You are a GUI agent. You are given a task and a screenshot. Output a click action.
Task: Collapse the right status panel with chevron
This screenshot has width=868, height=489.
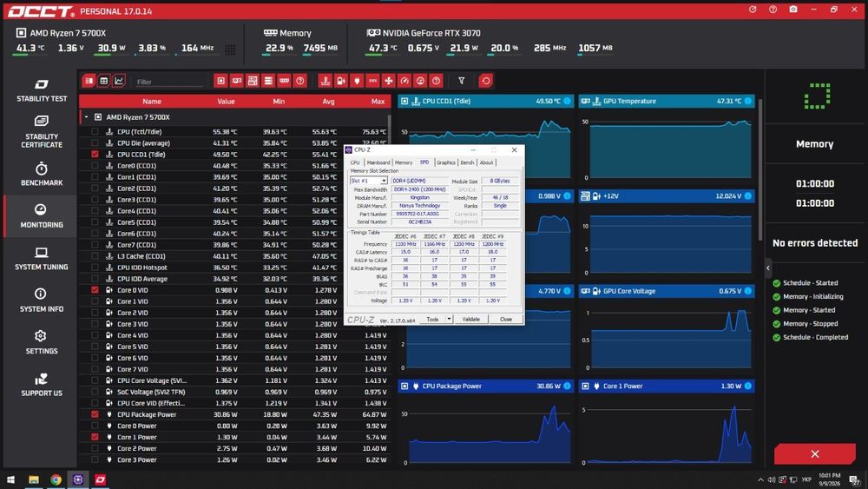pyautogui.click(x=768, y=268)
